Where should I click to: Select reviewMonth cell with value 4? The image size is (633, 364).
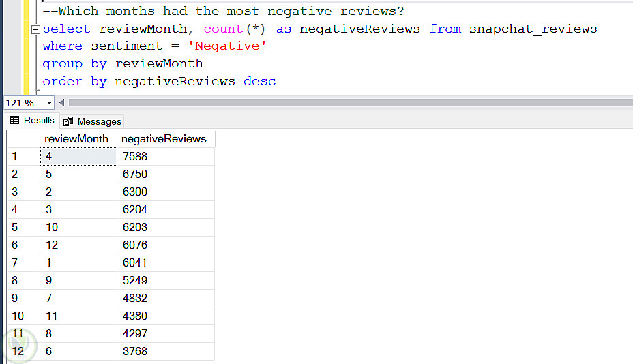click(x=78, y=157)
